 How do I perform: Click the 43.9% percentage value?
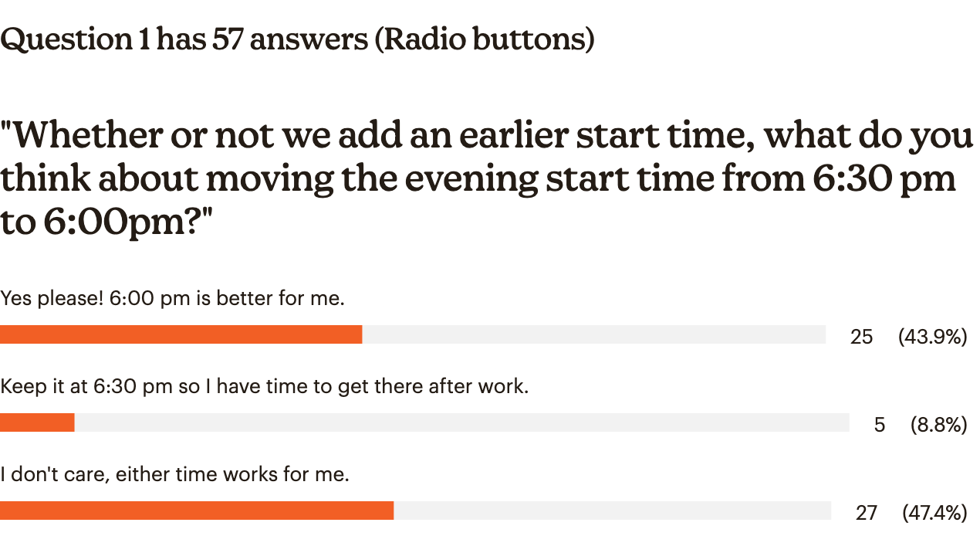(x=933, y=337)
